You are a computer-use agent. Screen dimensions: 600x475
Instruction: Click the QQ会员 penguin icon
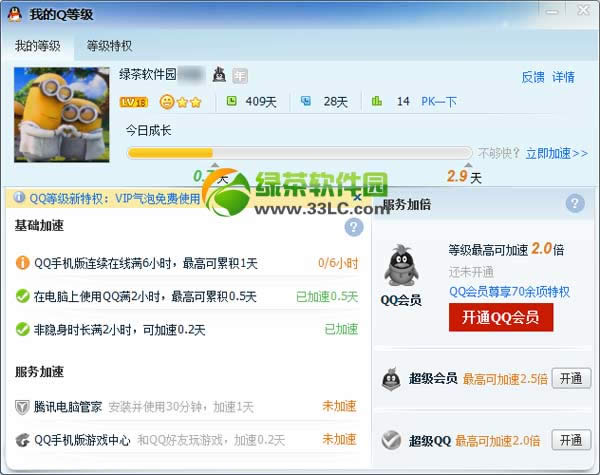point(401,266)
